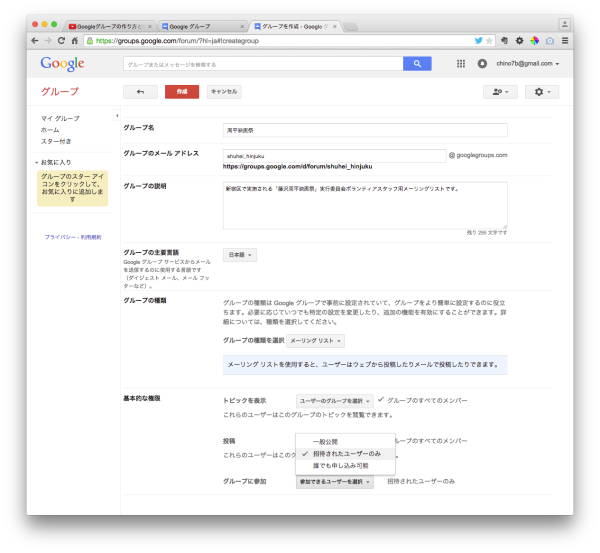Click the キャンセル button
The image size is (600, 553).
click(x=224, y=92)
